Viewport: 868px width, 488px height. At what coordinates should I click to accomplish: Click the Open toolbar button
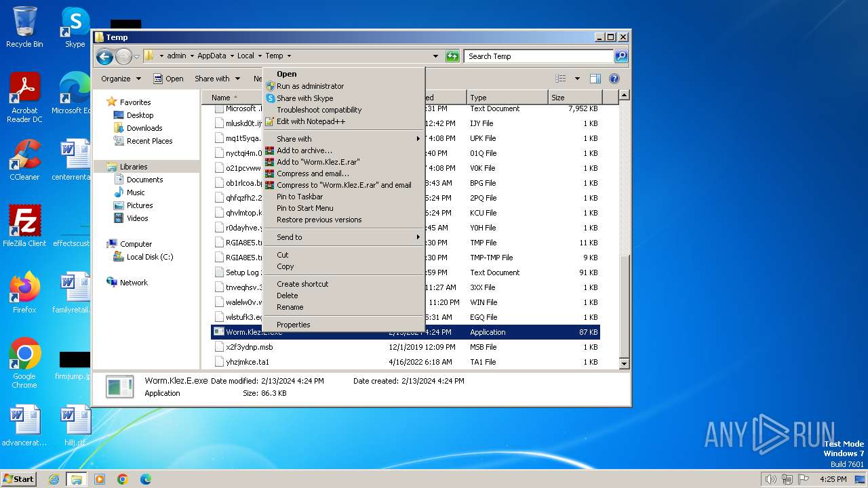(168, 79)
